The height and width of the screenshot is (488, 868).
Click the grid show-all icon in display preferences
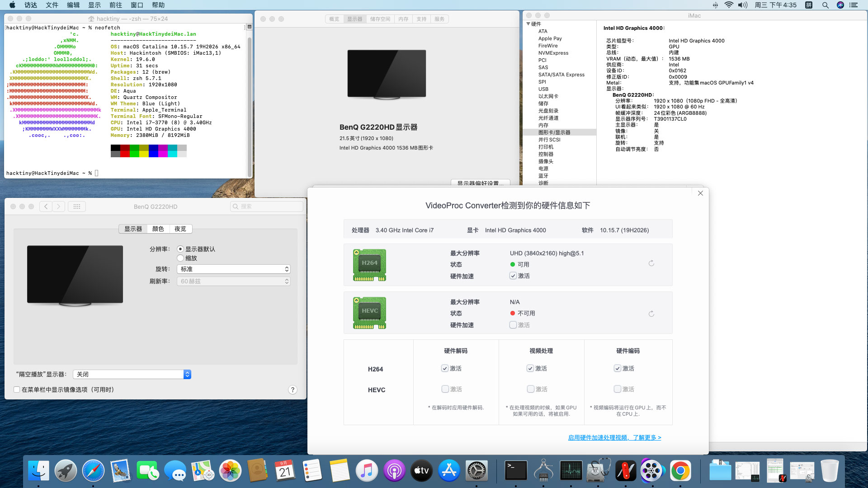tap(77, 206)
